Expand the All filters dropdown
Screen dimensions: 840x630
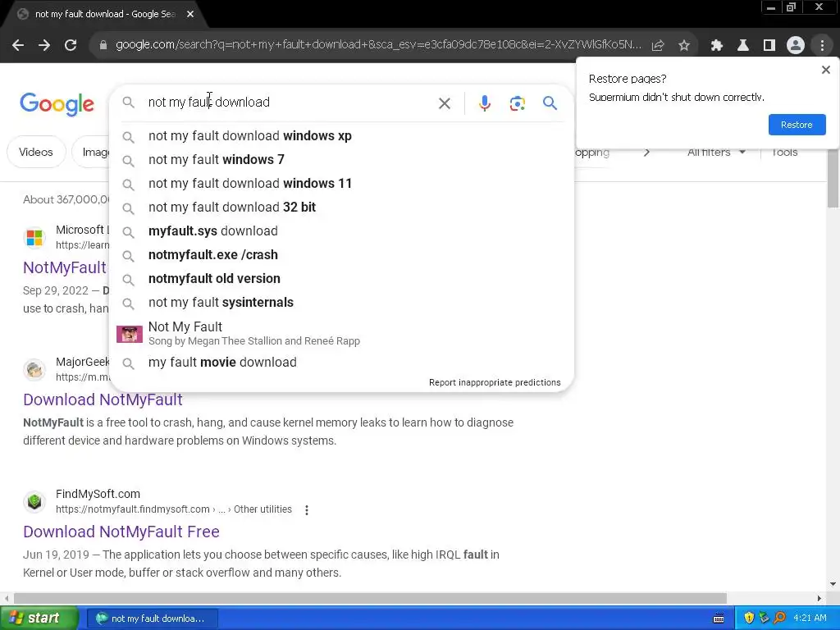click(x=715, y=152)
